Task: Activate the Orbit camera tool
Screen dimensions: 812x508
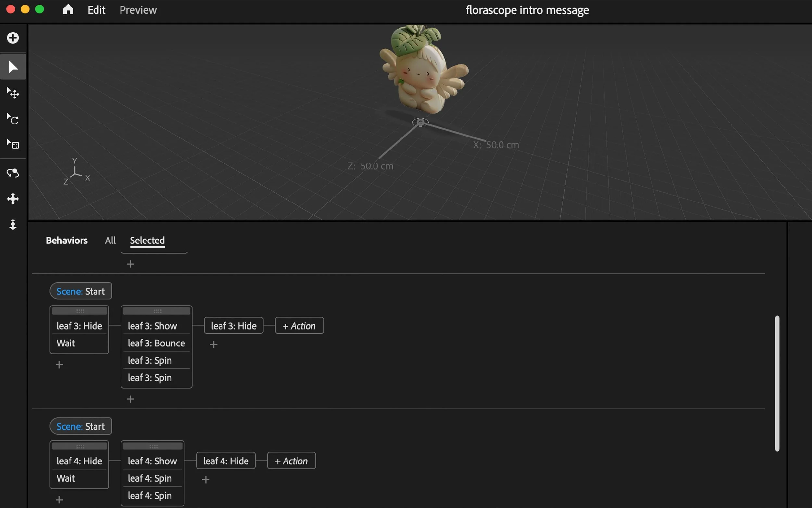Action: click(13, 173)
